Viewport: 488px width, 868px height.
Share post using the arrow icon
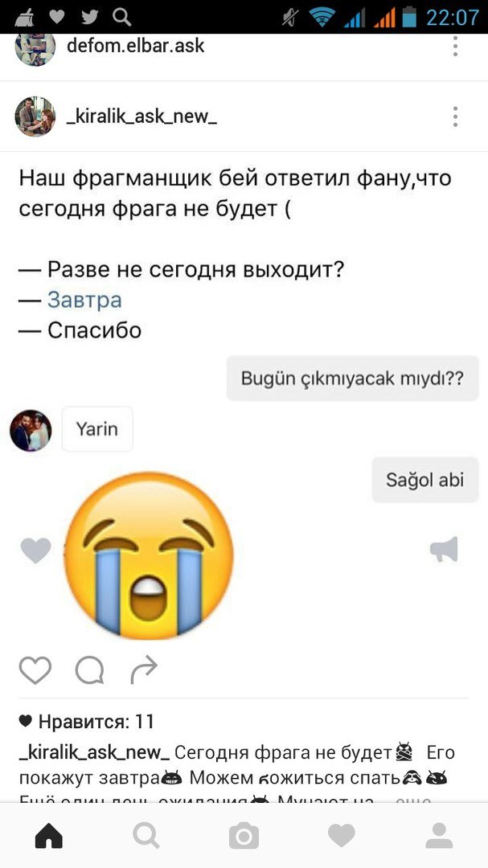pyautogui.click(x=144, y=670)
